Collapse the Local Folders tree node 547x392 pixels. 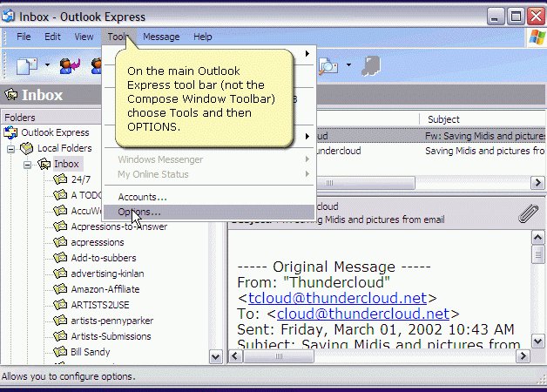point(11,149)
